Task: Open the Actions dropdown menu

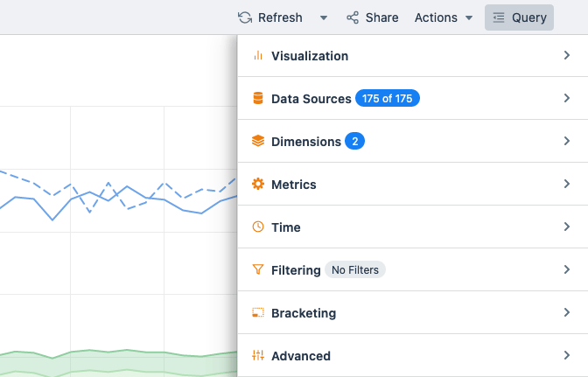Action: point(444,17)
